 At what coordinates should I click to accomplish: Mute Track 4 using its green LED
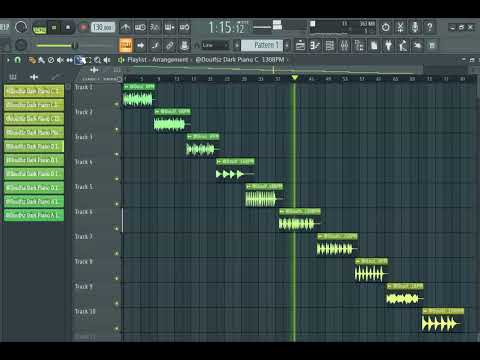[x=117, y=179]
